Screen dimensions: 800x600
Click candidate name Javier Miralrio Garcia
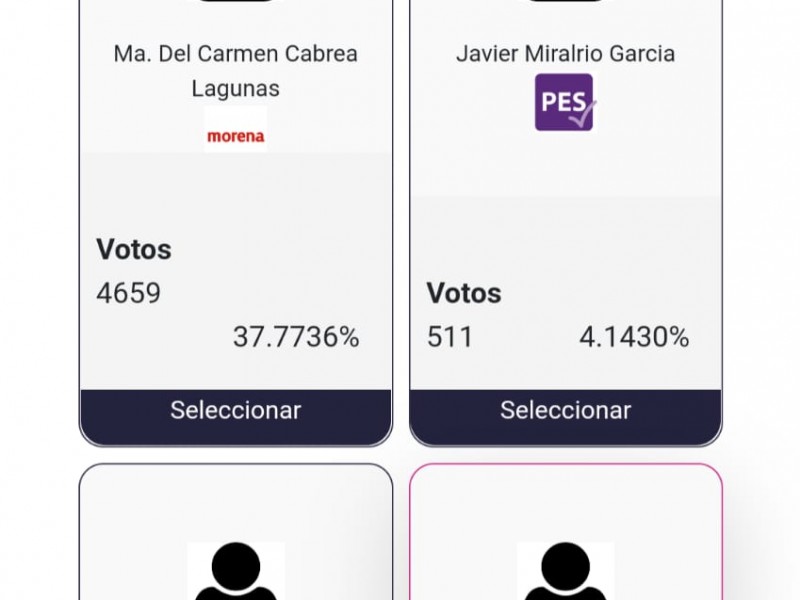pyautogui.click(x=565, y=54)
